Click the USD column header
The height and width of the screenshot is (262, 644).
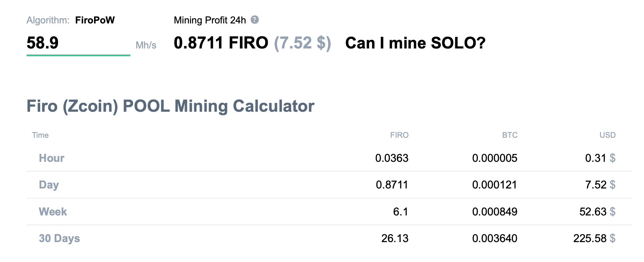coord(607,135)
